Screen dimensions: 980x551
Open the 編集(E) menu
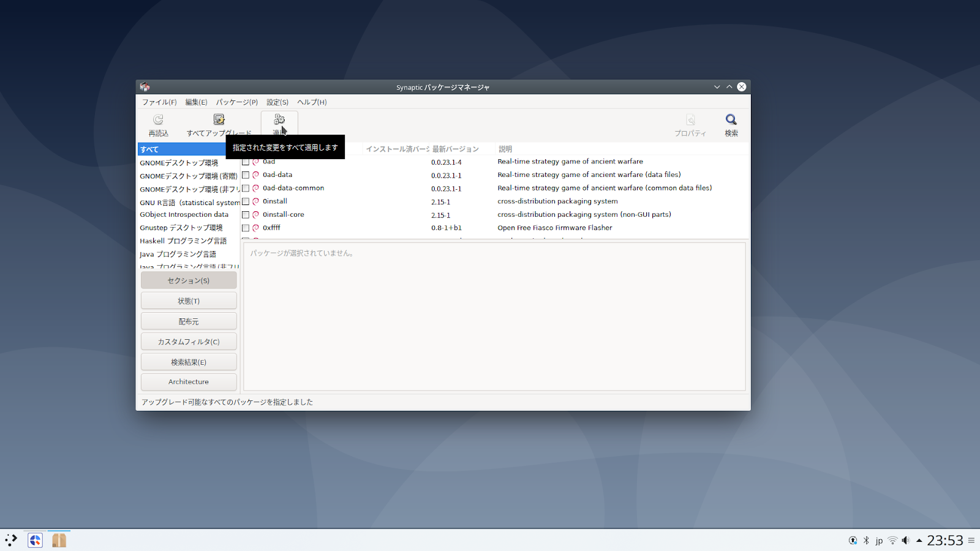pyautogui.click(x=196, y=102)
